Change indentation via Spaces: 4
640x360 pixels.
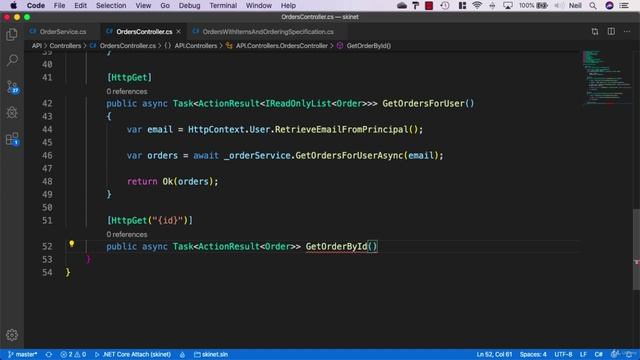533,354
